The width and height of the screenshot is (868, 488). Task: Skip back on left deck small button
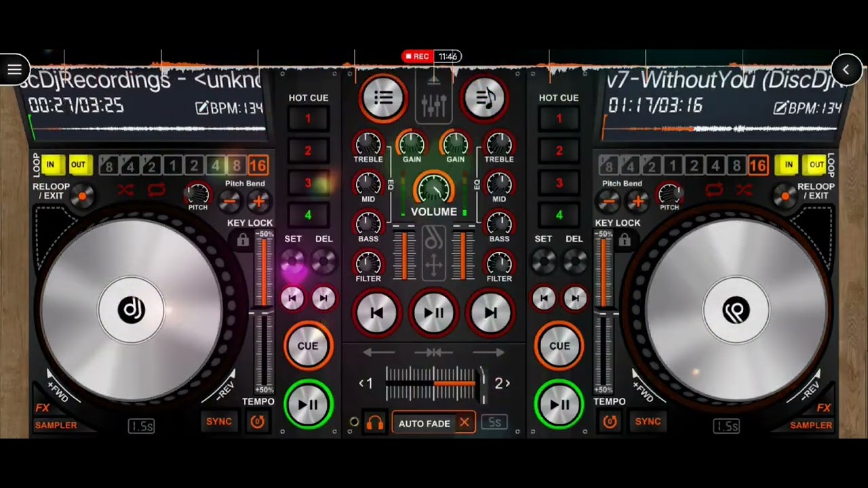[292, 298]
